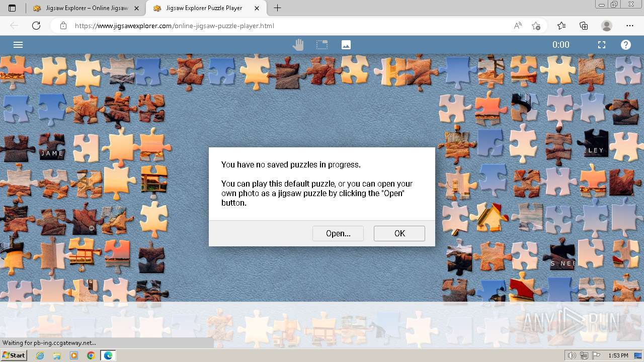Viewport: 644px width, 362px height.
Task: Launch Internet Explorer from taskbar
Action: point(40,355)
